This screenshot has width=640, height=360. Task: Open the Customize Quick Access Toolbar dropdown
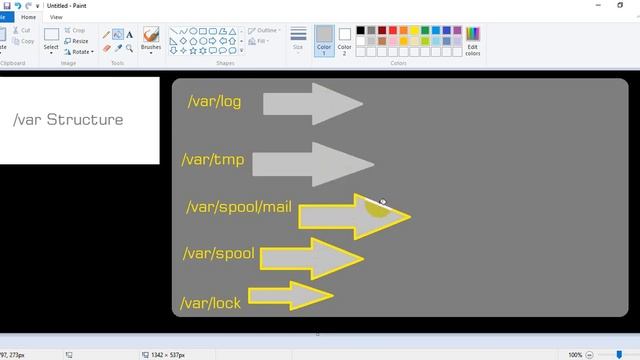(x=38, y=6)
